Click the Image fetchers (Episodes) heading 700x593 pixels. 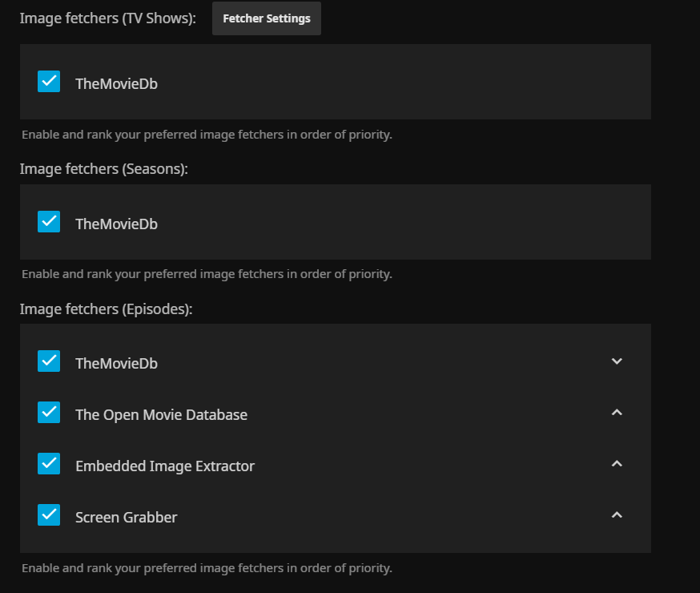[106, 309]
